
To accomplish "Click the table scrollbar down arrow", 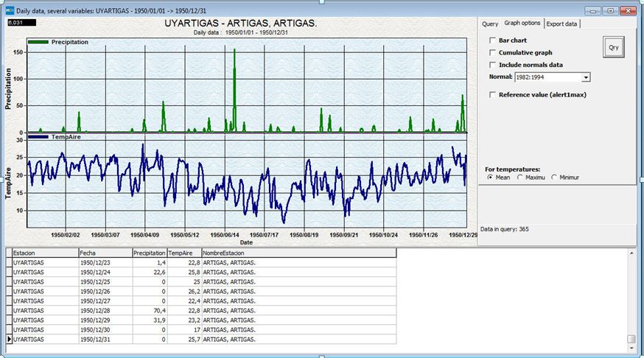I will (631, 349).
